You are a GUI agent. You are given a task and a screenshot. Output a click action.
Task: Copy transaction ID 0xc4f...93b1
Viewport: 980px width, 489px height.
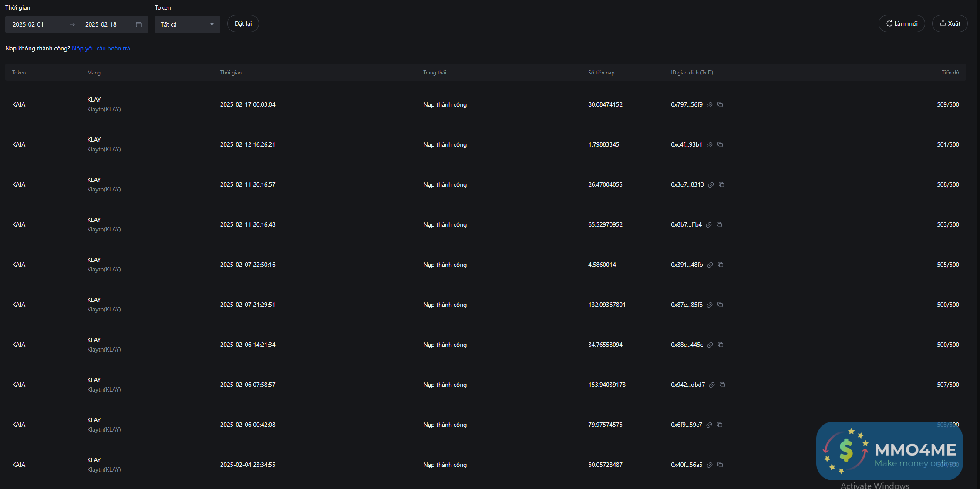[720, 144]
